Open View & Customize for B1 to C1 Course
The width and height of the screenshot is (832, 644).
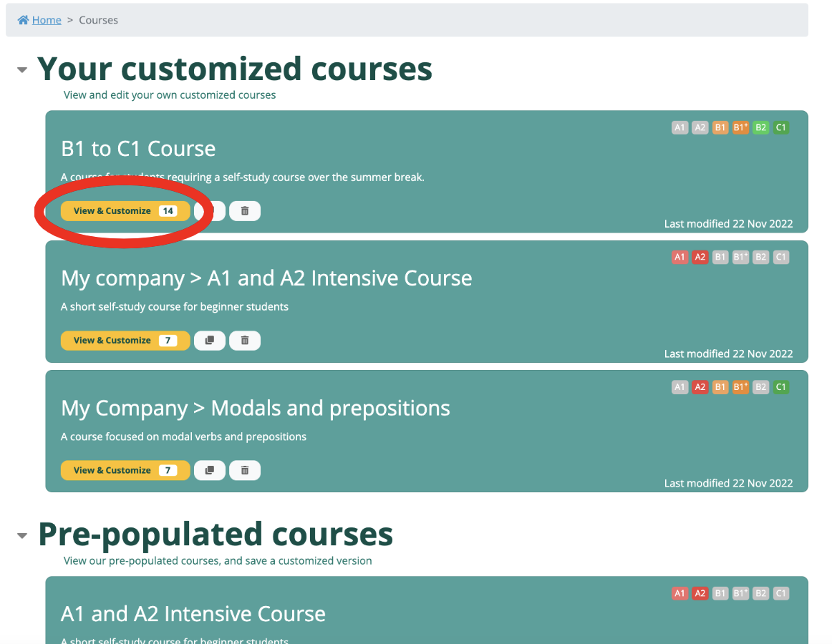pyautogui.click(x=125, y=210)
